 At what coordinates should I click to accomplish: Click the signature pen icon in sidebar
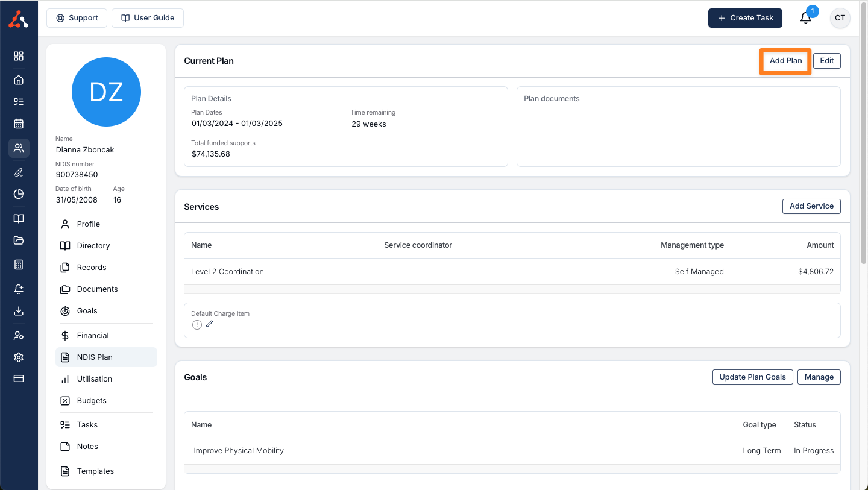point(19,172)
